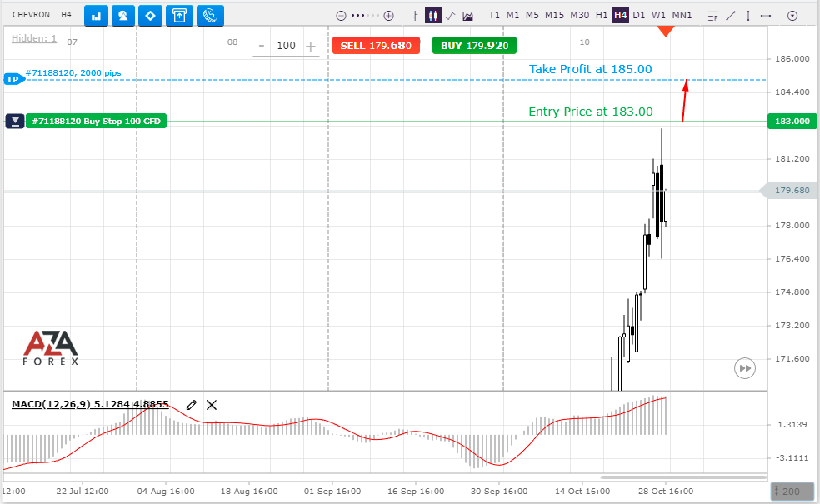Click the SELL 179.680 button
Screen dimensions: 820x504
pyautogui.click(x=376, y=46)
